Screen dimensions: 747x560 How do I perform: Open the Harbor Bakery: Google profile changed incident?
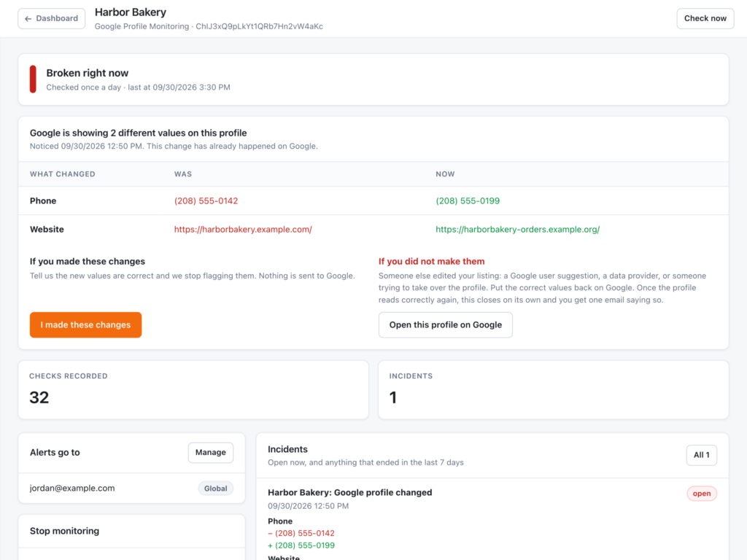click(349, 492)
